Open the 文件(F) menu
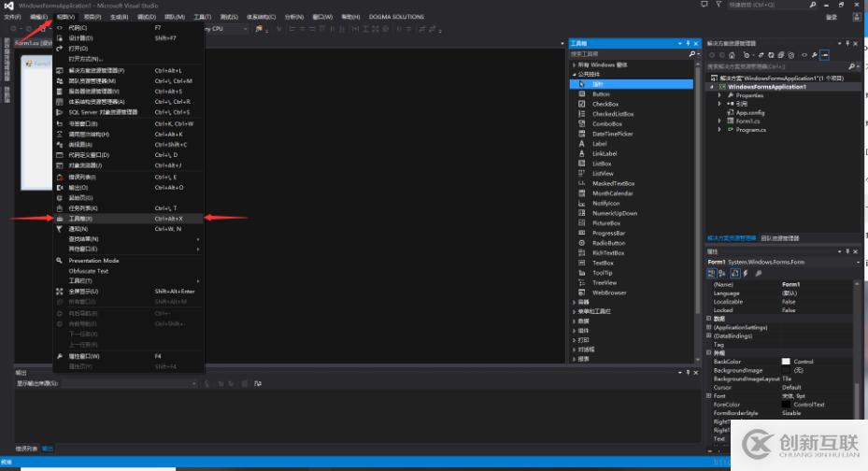Screen dimensions: 868x471 pos(12,17)
